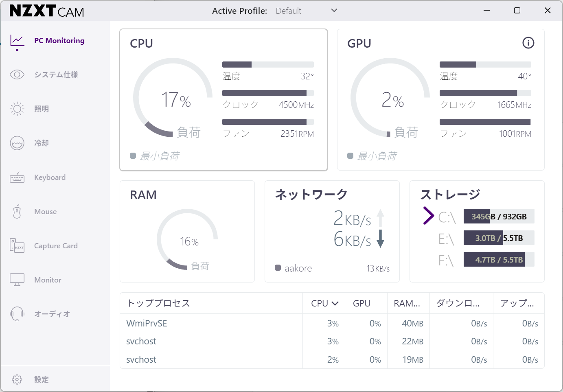Click the RAM column header

[407, 303]
